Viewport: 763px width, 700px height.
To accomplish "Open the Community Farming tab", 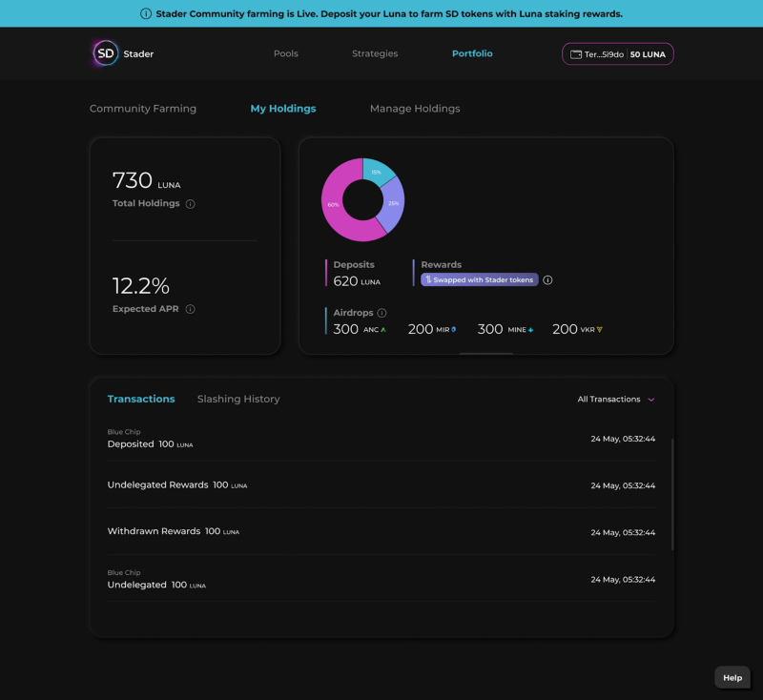I will point(143,109).
